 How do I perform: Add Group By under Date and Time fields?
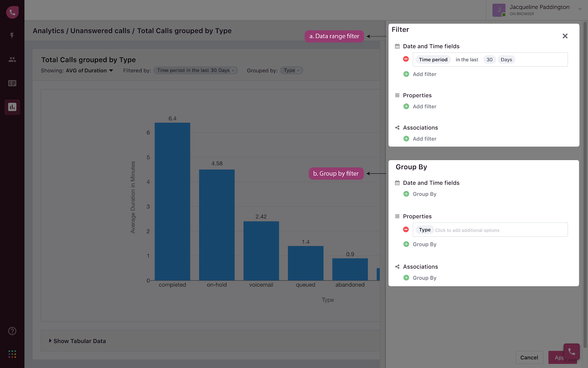click(x=424, y=194)
